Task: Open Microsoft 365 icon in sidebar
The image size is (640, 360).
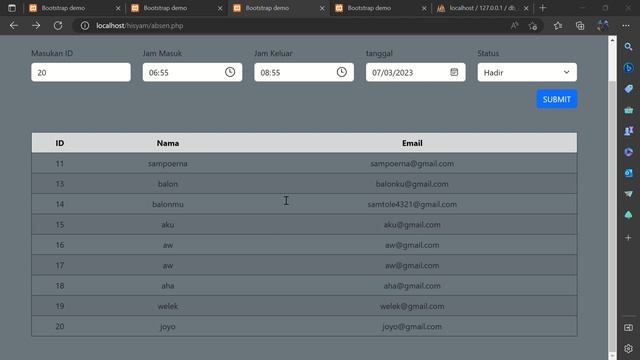Action: (629, 152)
